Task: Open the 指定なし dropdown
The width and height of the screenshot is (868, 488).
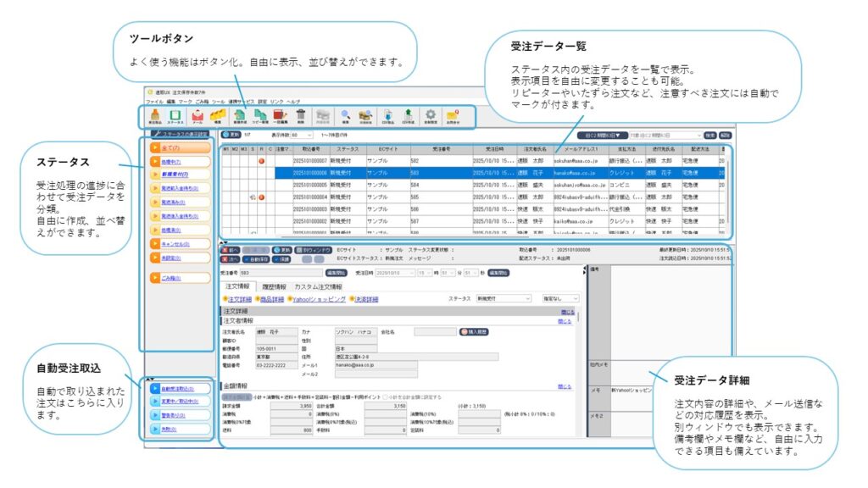Action: 558,298
